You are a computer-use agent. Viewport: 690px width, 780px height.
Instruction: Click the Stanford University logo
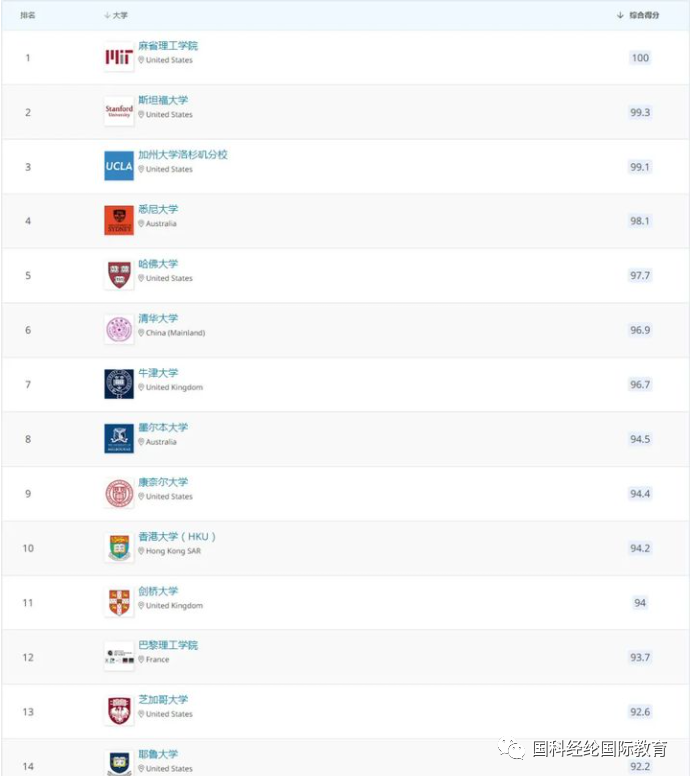pyautogui.click(x=119, y=111)
